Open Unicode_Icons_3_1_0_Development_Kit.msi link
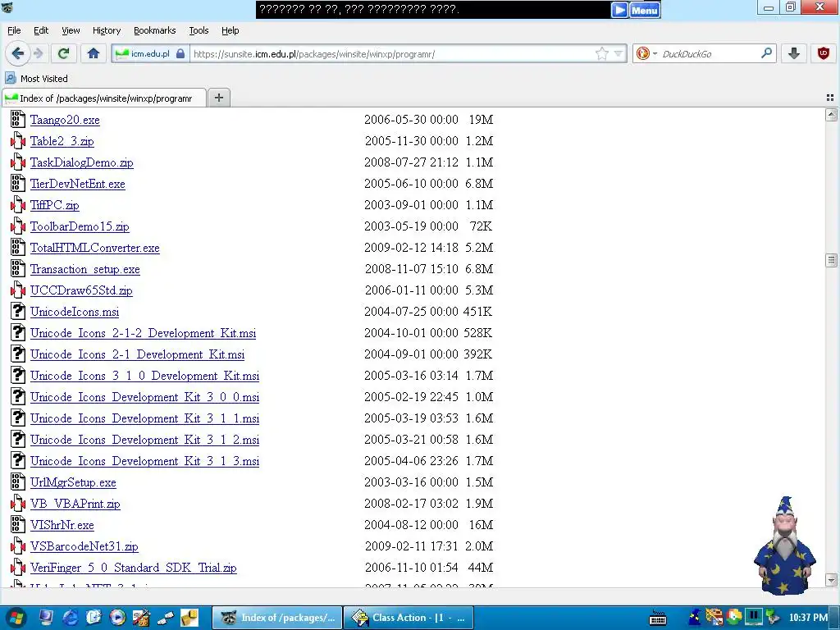 (144, 376)
